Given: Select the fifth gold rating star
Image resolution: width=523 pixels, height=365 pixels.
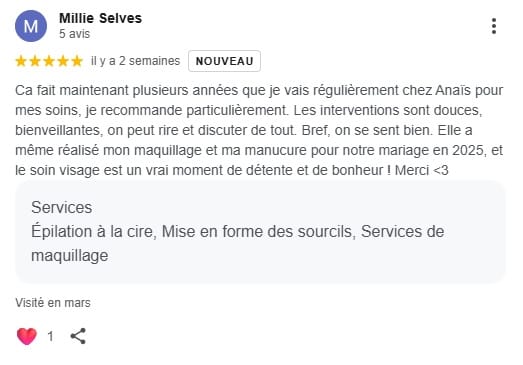Looking at the screenshot, I should pyautogui.click(x=77, y=61).
